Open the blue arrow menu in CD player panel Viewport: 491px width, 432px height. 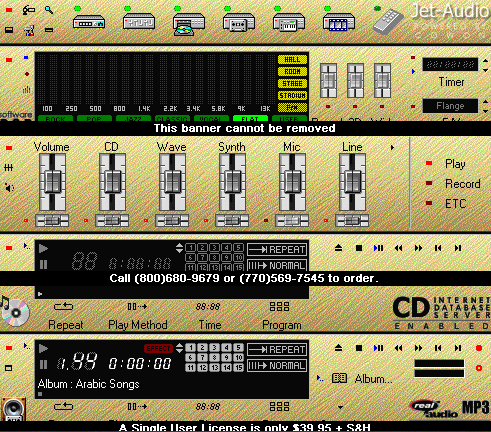click(x=27, y=246)
